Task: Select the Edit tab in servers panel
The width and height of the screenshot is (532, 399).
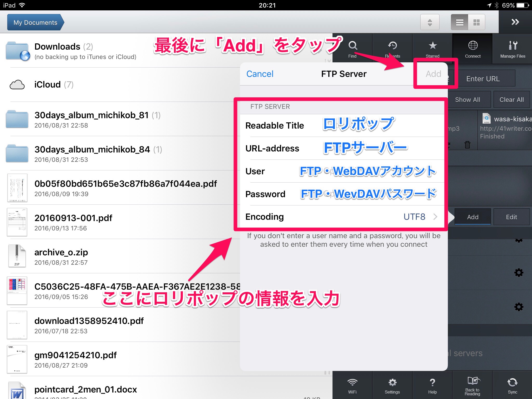Action: point(511,217)
